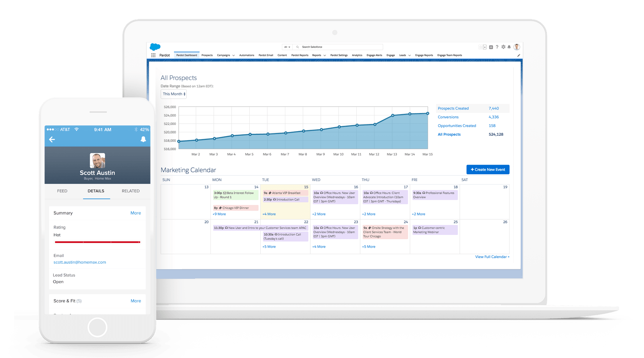
Task: Select the Pardot Dashboard tab
Action: click(187, 55)
